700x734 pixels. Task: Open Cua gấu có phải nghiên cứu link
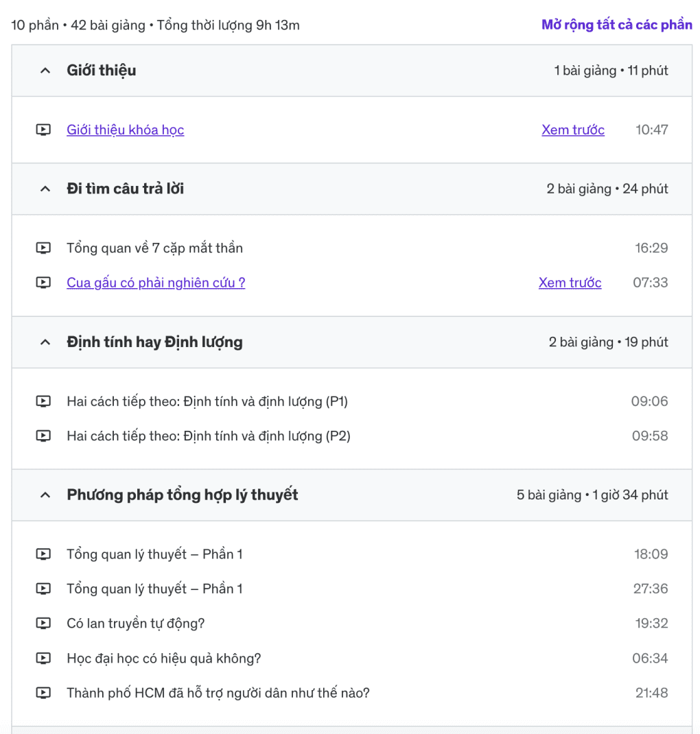coord(156,283)
